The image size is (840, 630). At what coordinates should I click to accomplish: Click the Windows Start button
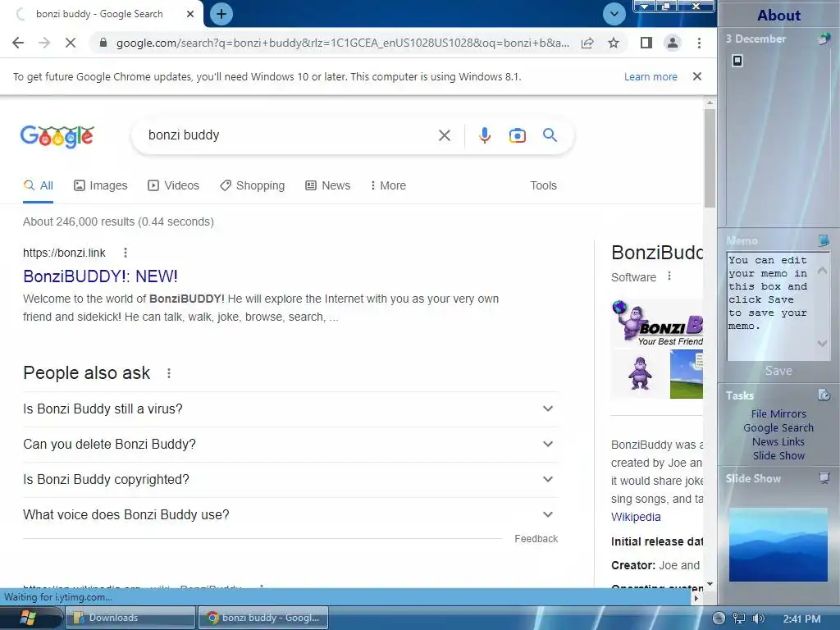click(x=28, y=618)
